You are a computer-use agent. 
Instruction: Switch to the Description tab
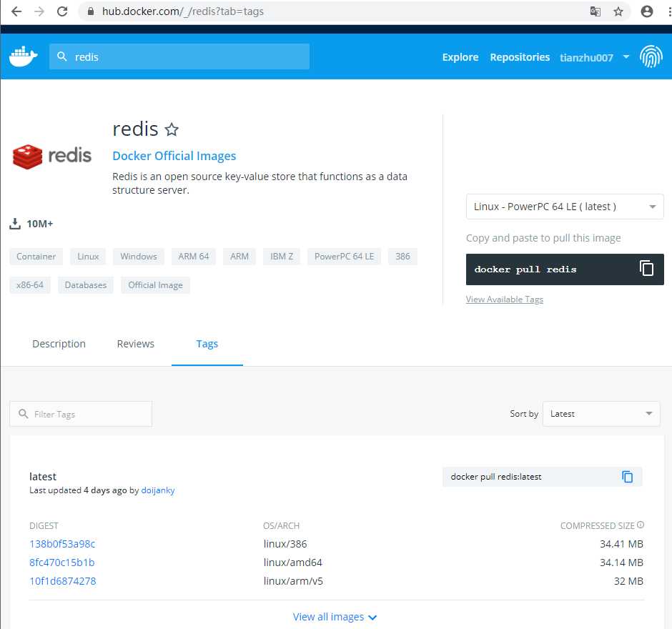(x=59, y=344)
